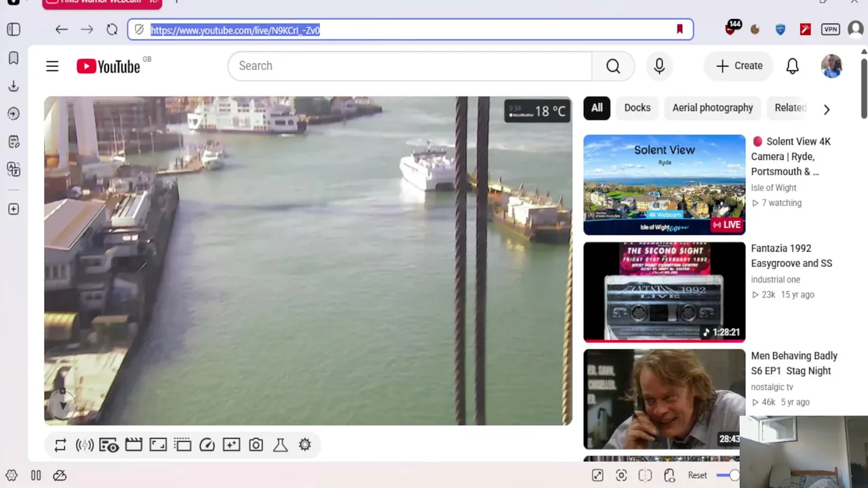Click the list-with-eye icon below the video
The width and height of the screenshot is (868, 488).
click(109, 445)
